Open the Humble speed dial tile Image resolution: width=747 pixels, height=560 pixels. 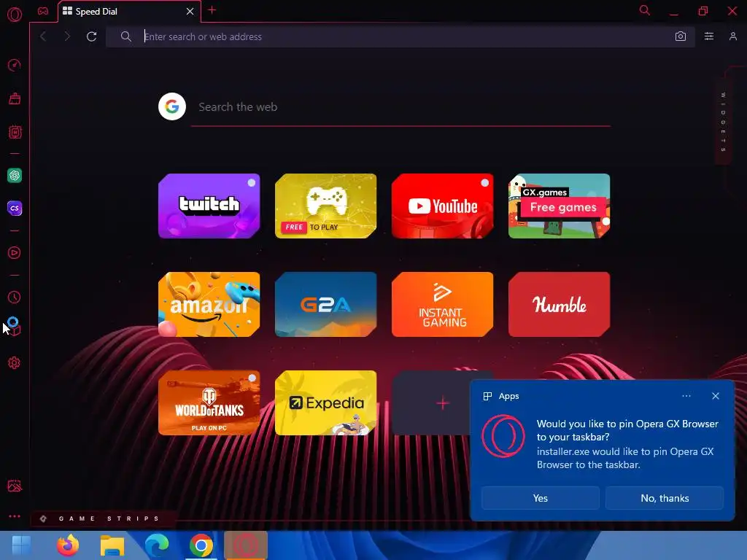tap(560, 304)
